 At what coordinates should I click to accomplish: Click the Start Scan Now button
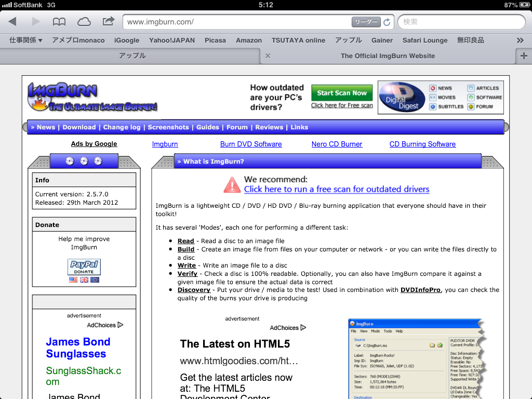(342, 92)
